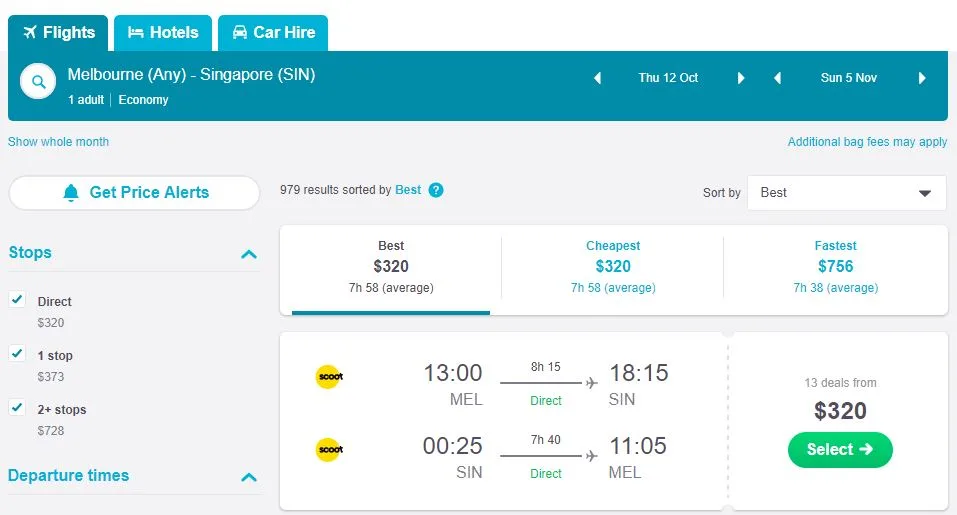Go to next return date arrow

click(x=922, y=78)
